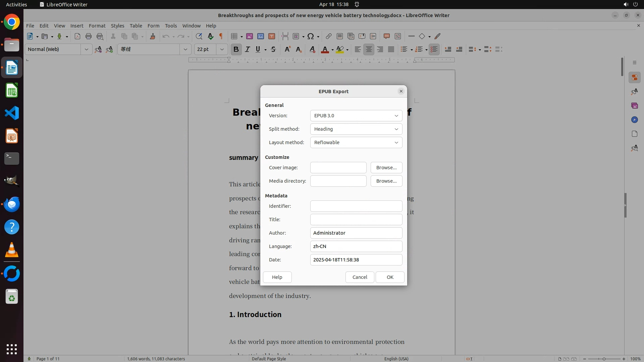644x362 pixels.
Task: Click the Title metadata input field
Action: point(356,220)
